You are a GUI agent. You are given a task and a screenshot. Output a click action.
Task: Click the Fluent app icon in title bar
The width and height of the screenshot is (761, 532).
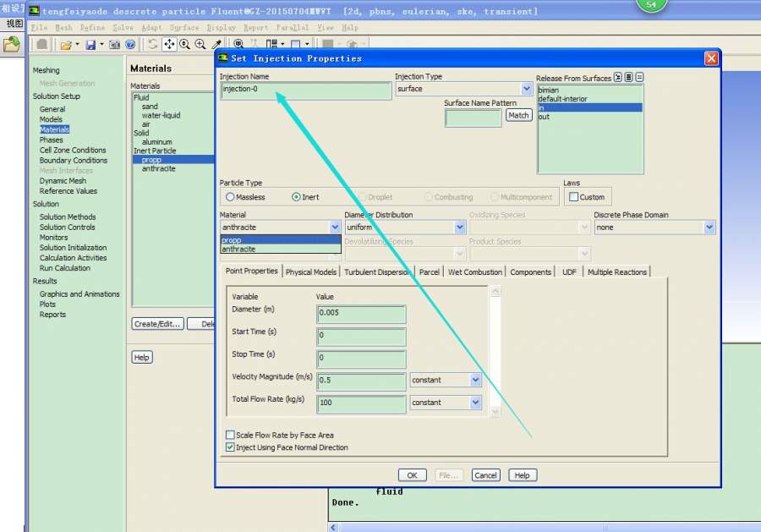tap(34, 11)
